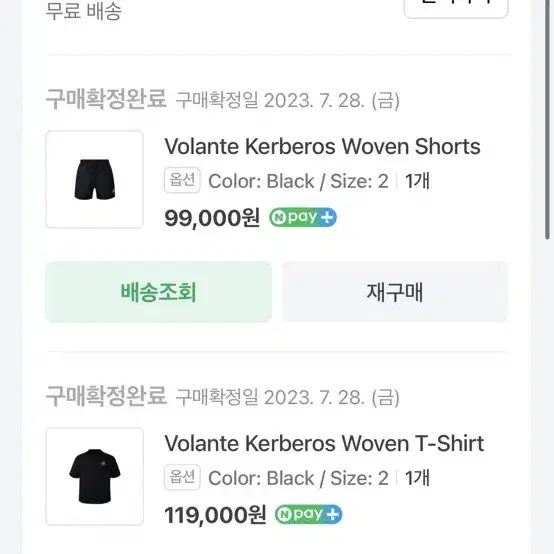Click the first 구매확정일 2023. 7. 28. date
Viewport: 554px width, 554px height.
tap(288, 100)
